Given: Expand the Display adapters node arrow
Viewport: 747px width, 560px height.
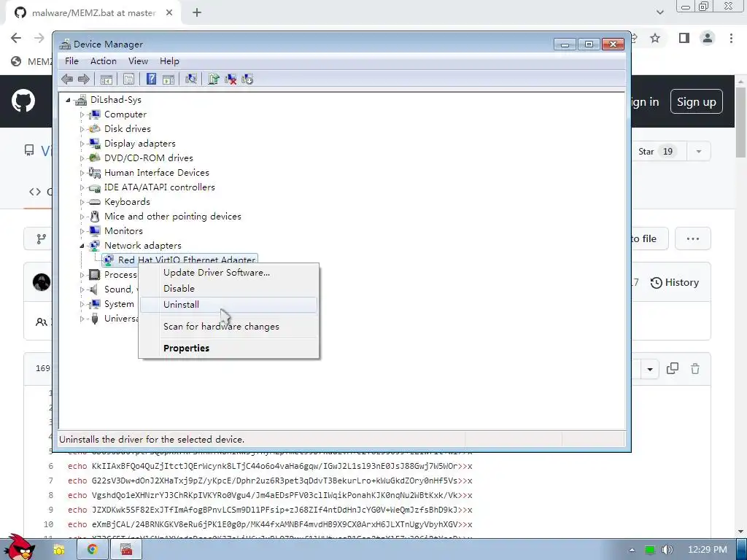Looking at the screenshot, I should (x=82, y=144).
